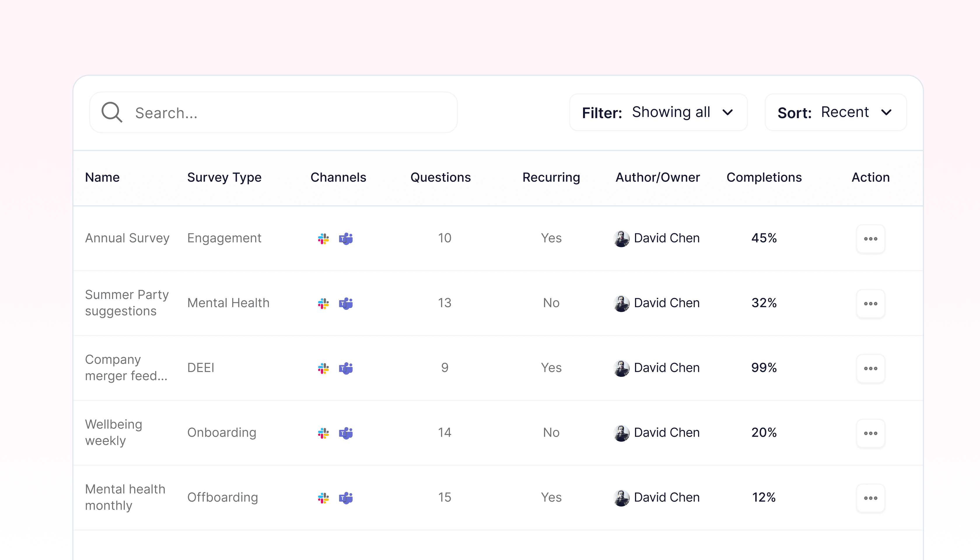
Task: Click the magnifying glass search icon
Action: [111, 112]
